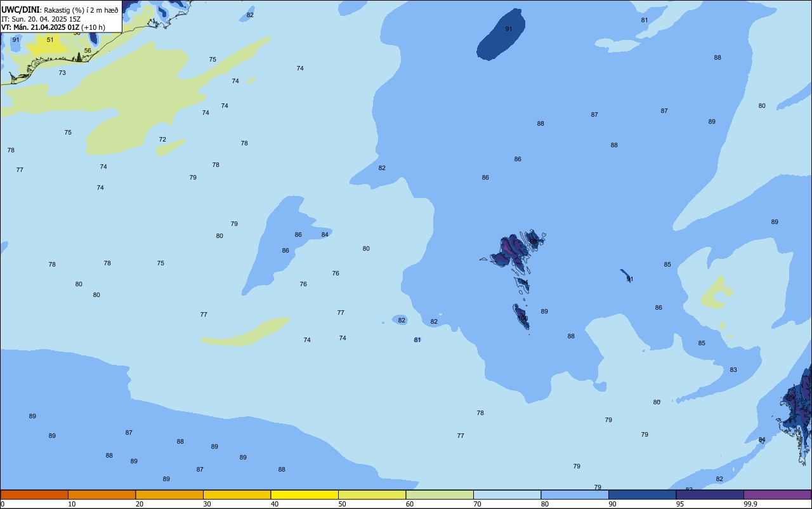Viewport: 812px width, 509px height.
Task: Pick the purple legend swatch above 99.9
Action: (x=777, y=494)
